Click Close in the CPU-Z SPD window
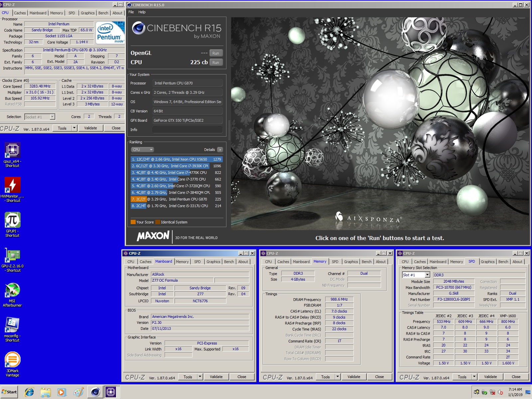The image size is (532, 399). pyautogui.click(x=516, y=377)
